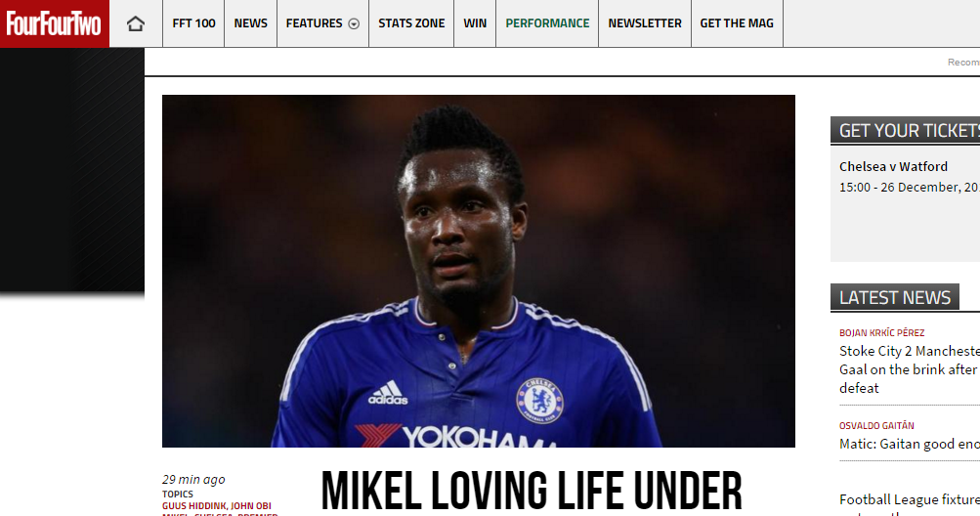Open the Newsletter page

[x=645, y=23]
